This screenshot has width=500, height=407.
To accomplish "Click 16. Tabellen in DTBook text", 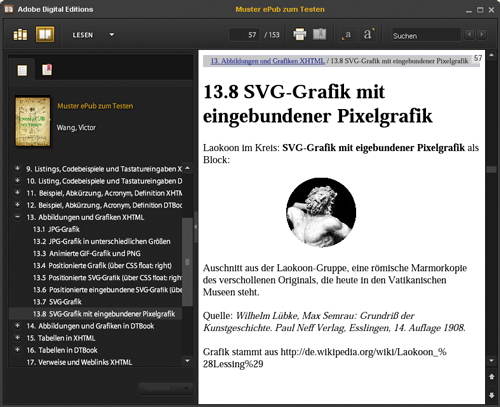I will [62, 350].
